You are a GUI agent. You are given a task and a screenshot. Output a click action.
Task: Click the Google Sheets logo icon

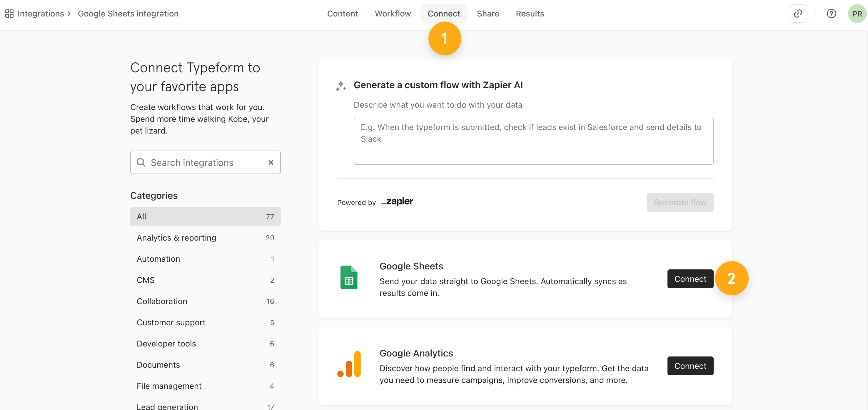(x=349, y=277)
